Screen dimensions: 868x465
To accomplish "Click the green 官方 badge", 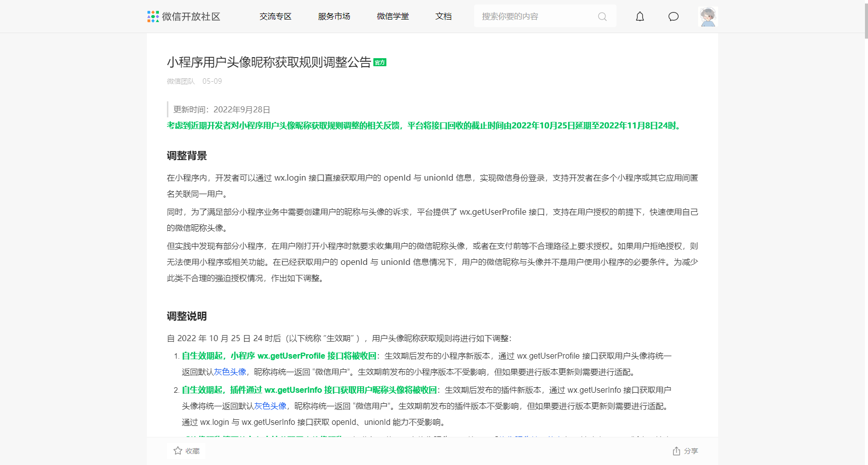I will point(380,62).
